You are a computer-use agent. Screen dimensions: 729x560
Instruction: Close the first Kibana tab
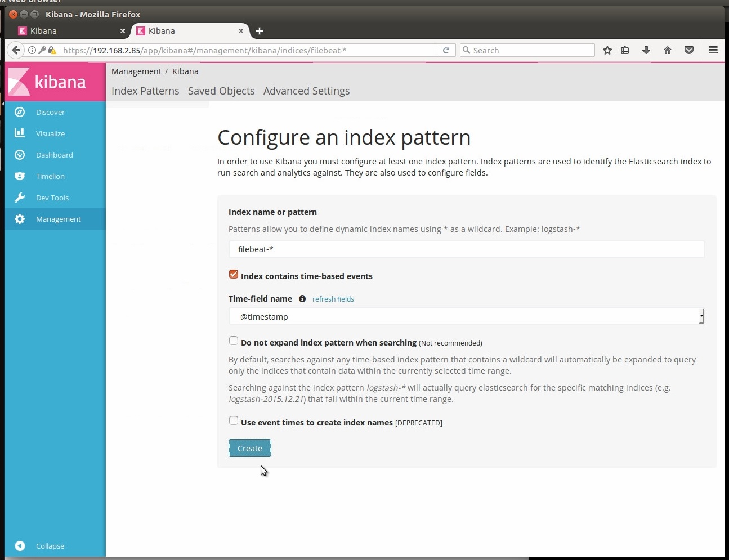(123, 31)
